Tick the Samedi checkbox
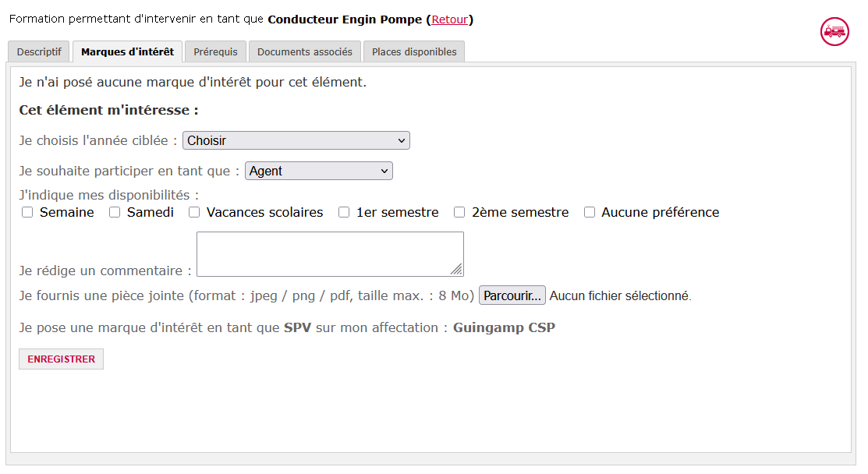 (x=115, y=212)
